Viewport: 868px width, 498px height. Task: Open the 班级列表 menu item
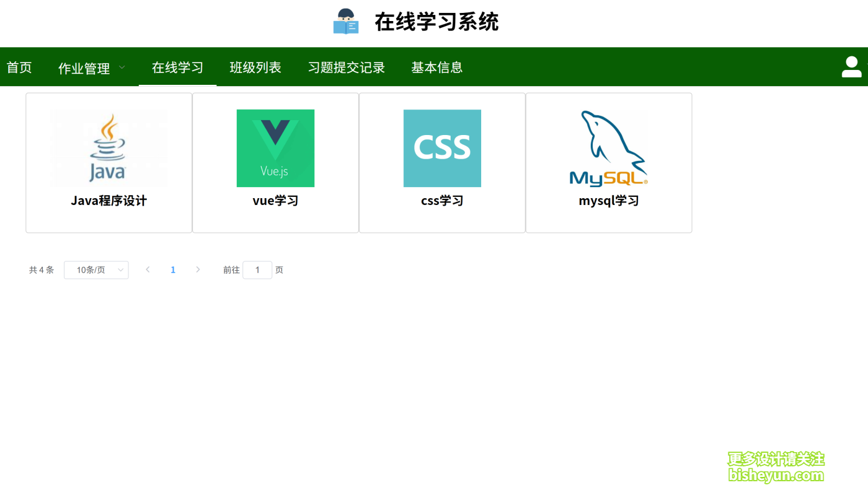[x=255, y=68]
